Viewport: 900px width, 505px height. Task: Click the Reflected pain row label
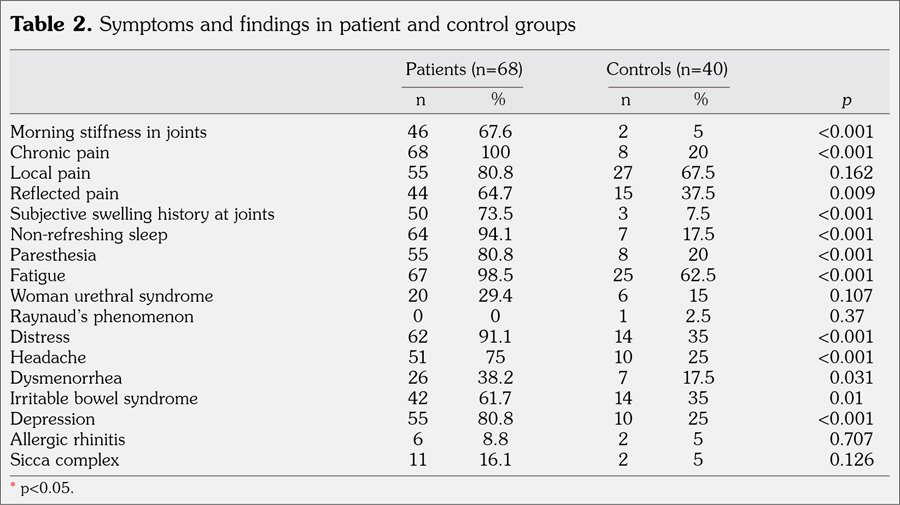pos(64,194)
